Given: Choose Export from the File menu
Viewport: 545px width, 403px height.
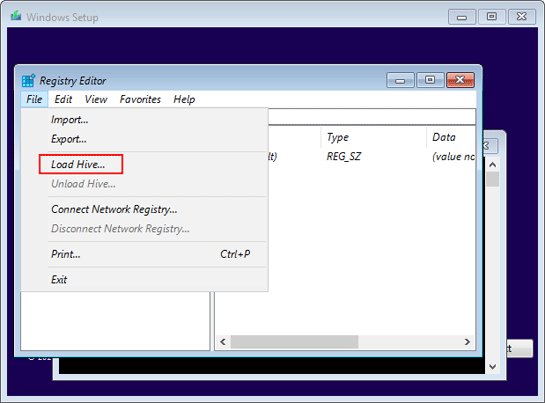Looking at the screenshot, I should [x=69, y=139].
